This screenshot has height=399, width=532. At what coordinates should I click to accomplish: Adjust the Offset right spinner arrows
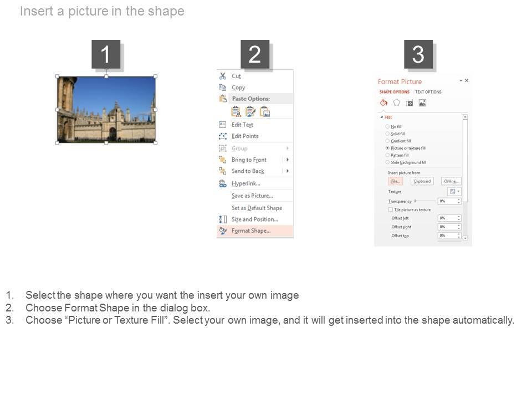coord(459,227)
